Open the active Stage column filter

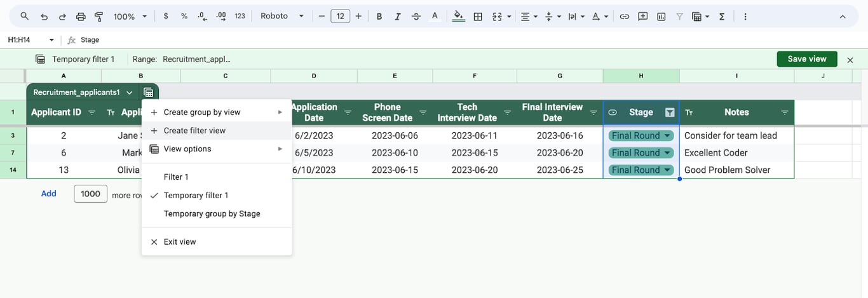pyautogui.click(x=670, y=112)
